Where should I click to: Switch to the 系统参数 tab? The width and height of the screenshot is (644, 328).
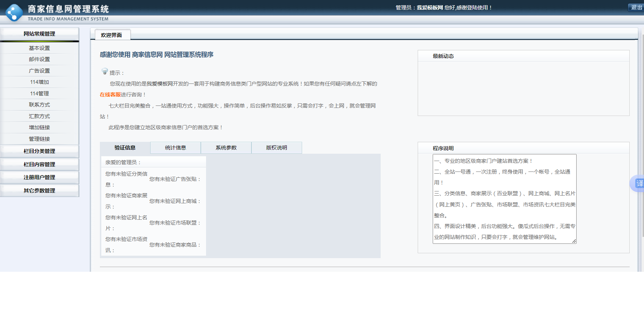pos(226,148)
